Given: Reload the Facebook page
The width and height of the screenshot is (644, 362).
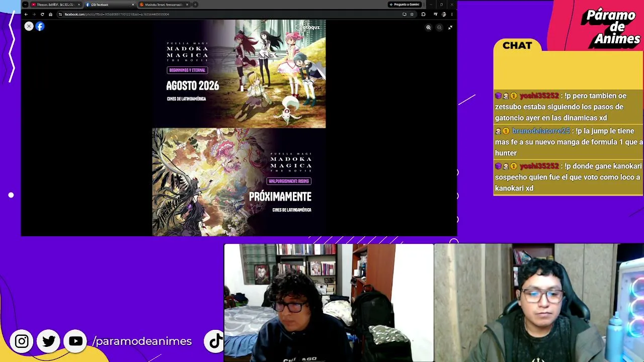Looking at the screenshot, I should pos(42,14).
